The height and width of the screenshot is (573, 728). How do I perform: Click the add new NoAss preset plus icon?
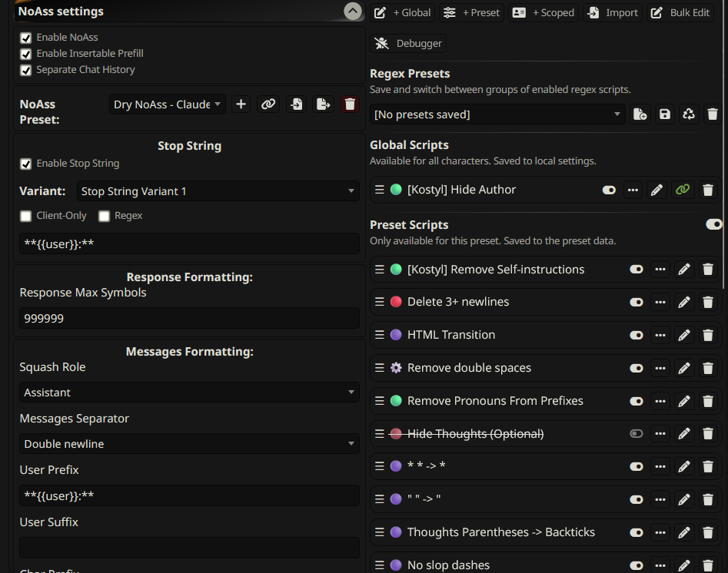pyautogui.click(x=241, y=104)
